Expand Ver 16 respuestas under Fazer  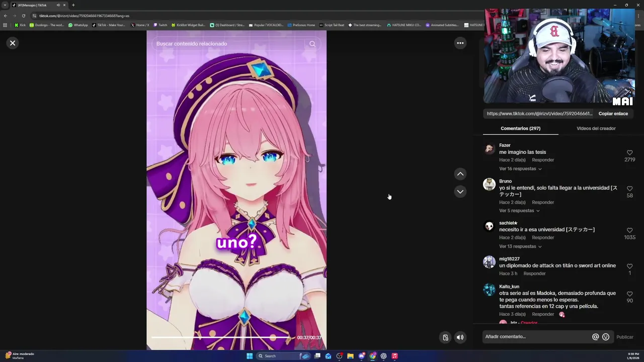tap(520, 169)
